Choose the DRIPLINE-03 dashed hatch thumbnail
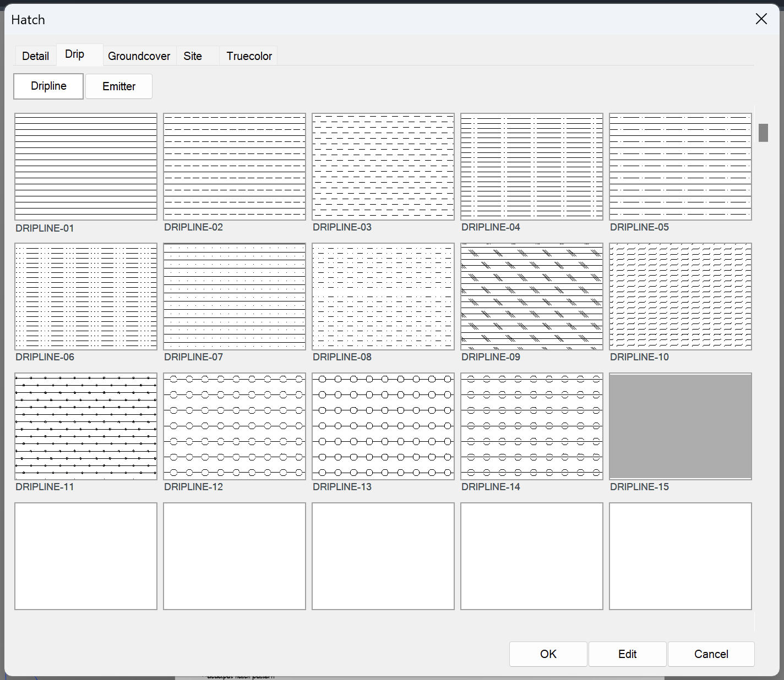This screenshot has width=784, height=680. (383, 167)
